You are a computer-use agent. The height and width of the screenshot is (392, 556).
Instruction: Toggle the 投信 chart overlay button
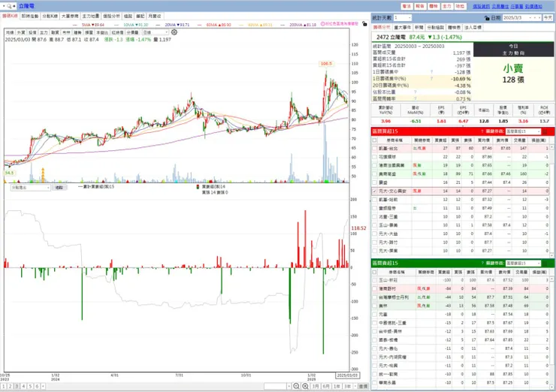point(32,32)
